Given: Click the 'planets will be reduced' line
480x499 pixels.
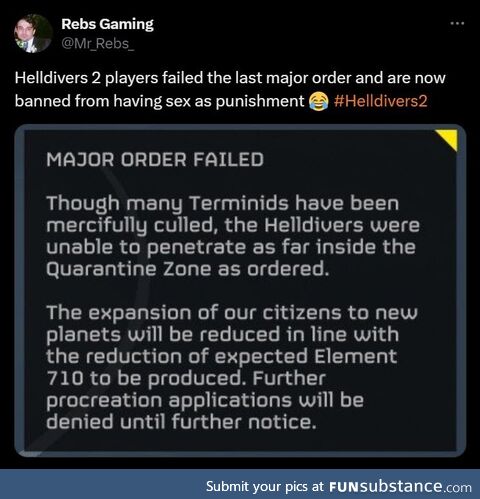Looking at the screenshot, I should [x=222, y=335].
